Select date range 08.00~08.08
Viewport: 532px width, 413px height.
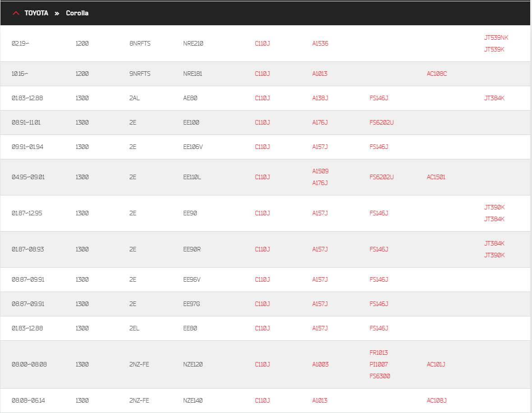(29, 364)
